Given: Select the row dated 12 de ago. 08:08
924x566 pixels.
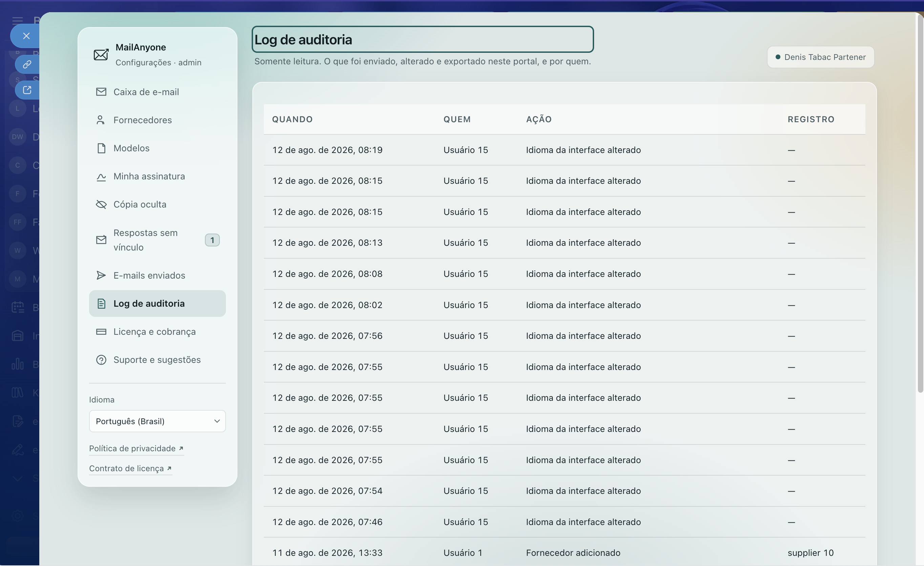Looking at the screenshot, I should (564, 274).
